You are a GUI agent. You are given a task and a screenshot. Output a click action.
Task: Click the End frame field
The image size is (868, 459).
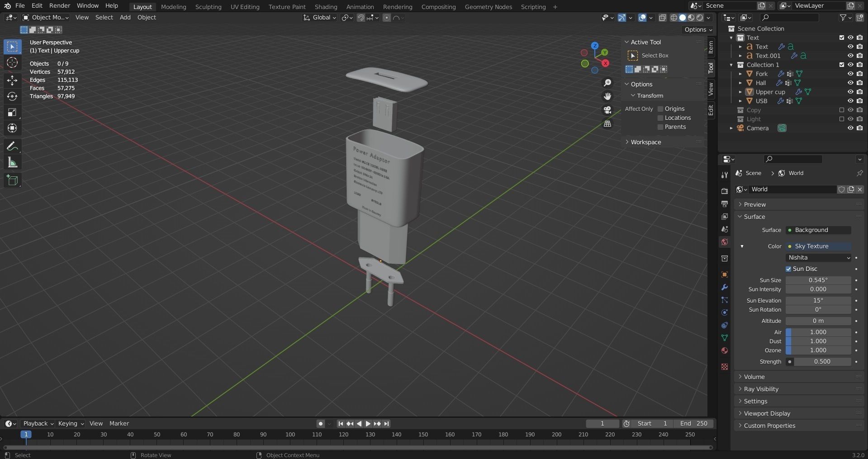pos(693,423)
